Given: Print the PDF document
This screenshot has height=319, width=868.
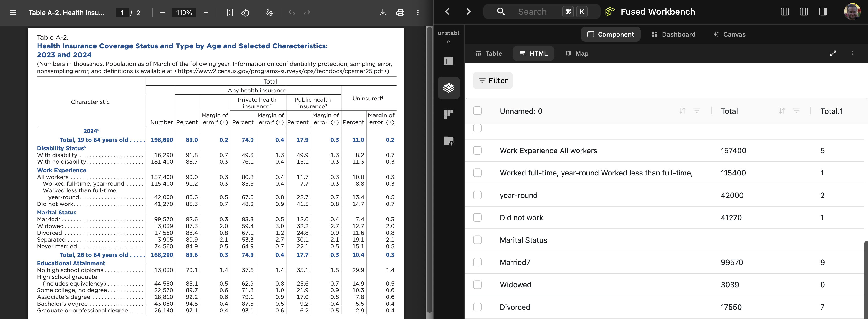Looking at the screenshot, I should 400,13.
